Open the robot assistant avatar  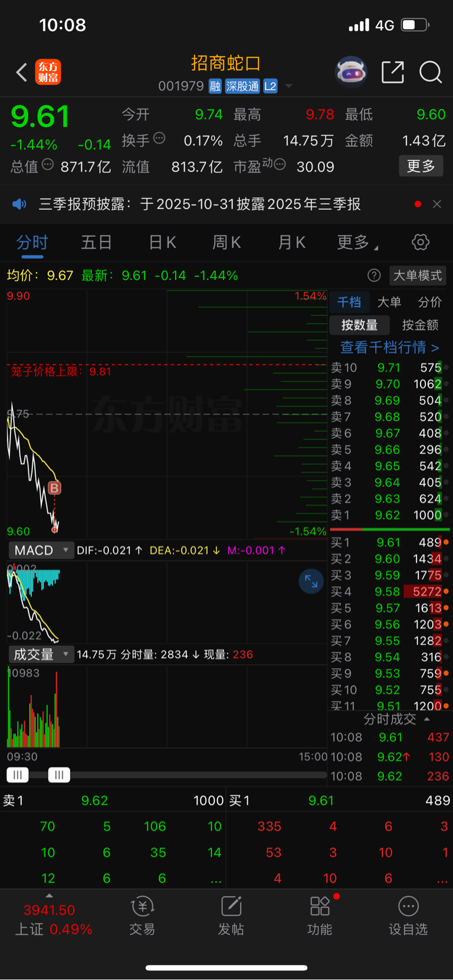[351, 72]
